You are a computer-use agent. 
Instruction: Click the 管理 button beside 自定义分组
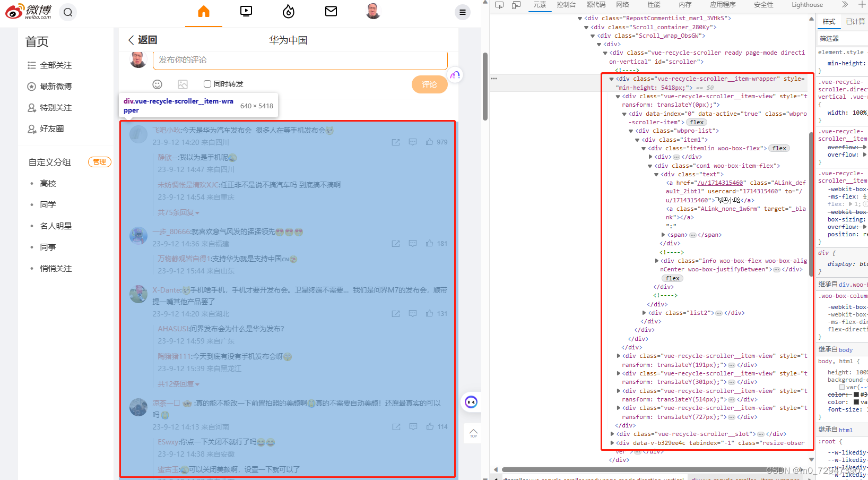tap(99, 162)
